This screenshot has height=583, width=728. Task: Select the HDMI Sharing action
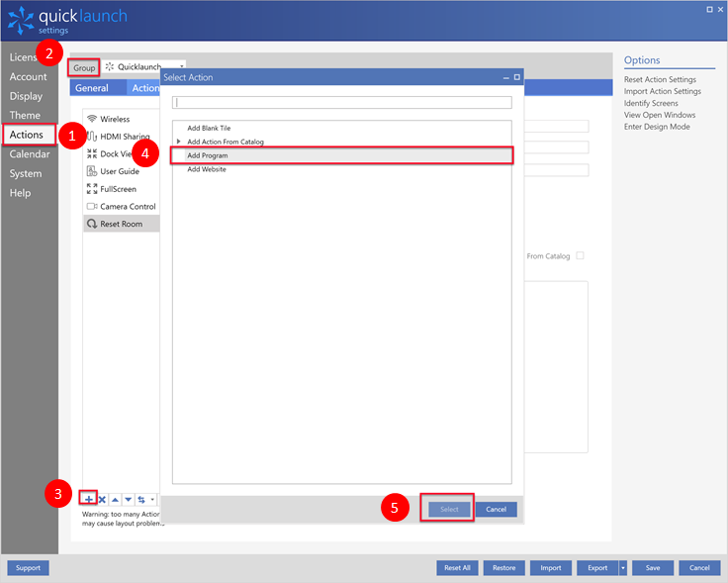click(122, 137)
